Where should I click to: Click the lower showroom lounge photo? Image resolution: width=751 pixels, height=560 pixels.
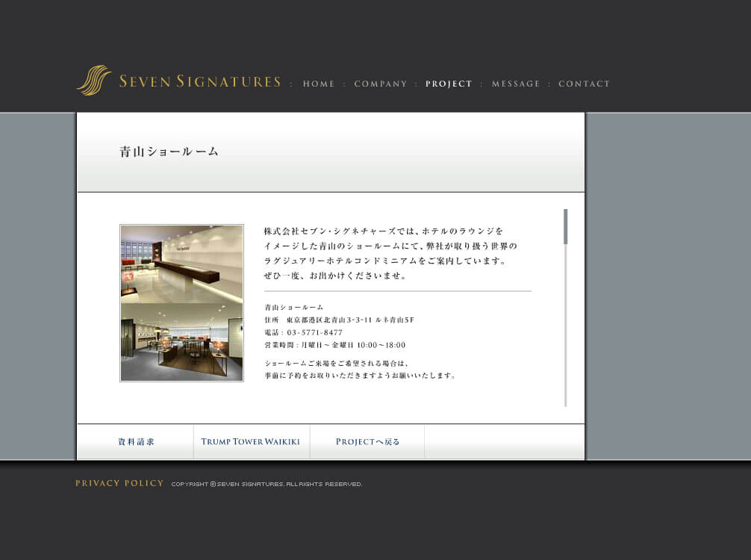pyautogui.click(x=181, y=341)
